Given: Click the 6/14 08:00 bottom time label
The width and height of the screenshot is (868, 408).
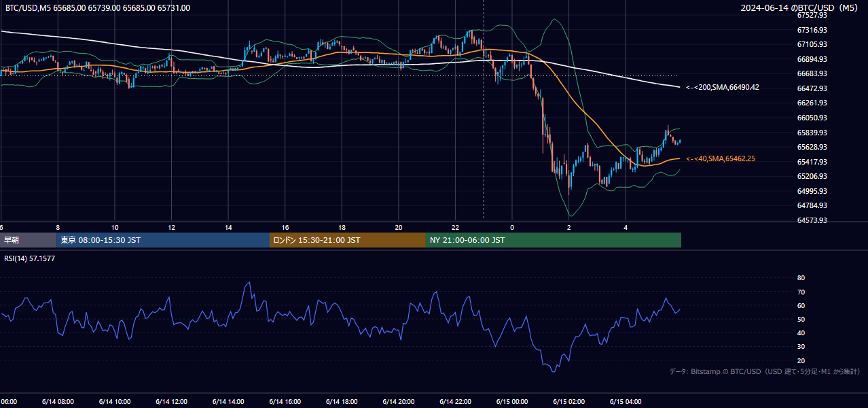Looking at the screenshot, I should [58, 401].
